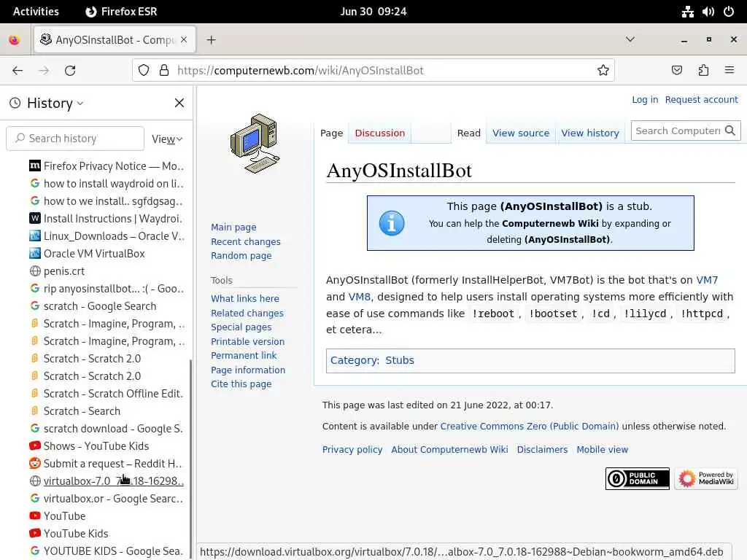Follow the VM8 link
747x560 pixels.
(x=359, y=297)
